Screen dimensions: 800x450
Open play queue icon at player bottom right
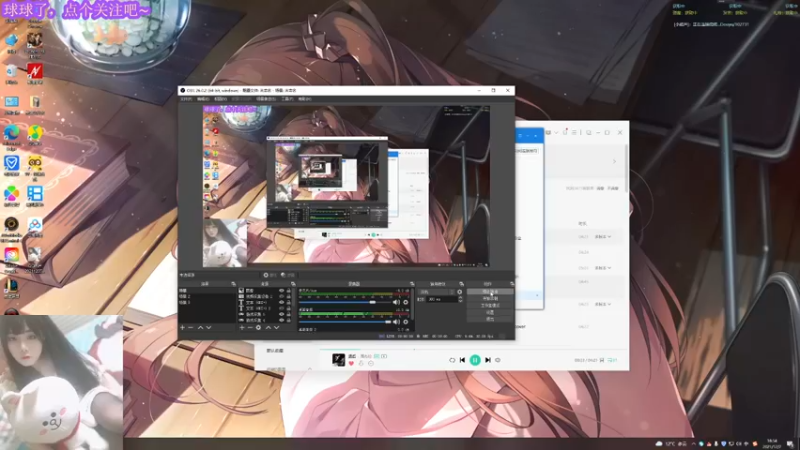tap(612, 360)
